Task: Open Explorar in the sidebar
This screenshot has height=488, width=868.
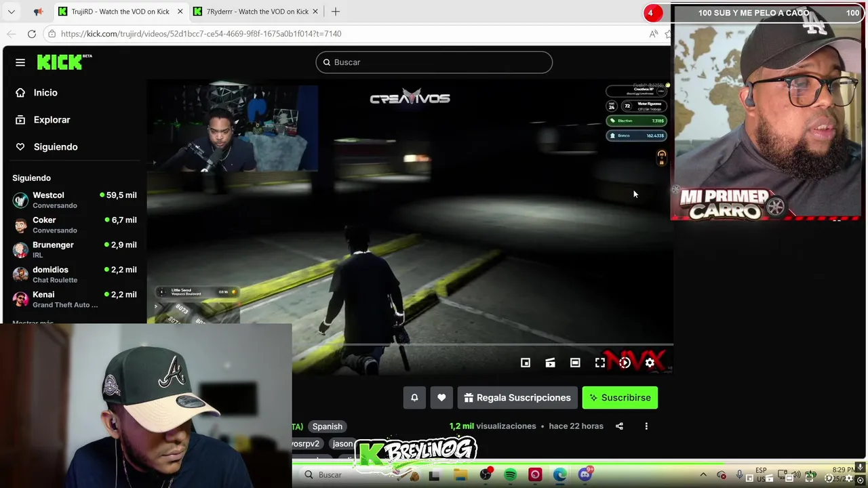Action: (52, 120)
